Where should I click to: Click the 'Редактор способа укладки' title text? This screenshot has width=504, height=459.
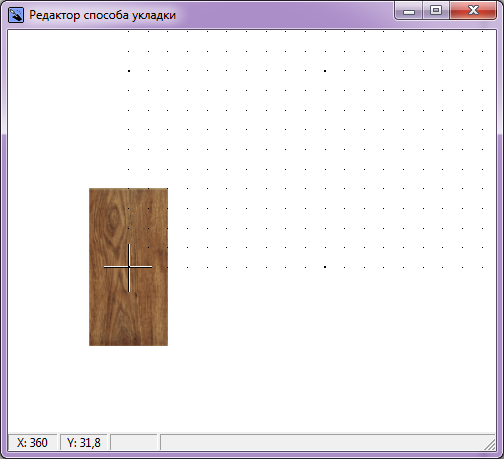click(x=102, y=15)
